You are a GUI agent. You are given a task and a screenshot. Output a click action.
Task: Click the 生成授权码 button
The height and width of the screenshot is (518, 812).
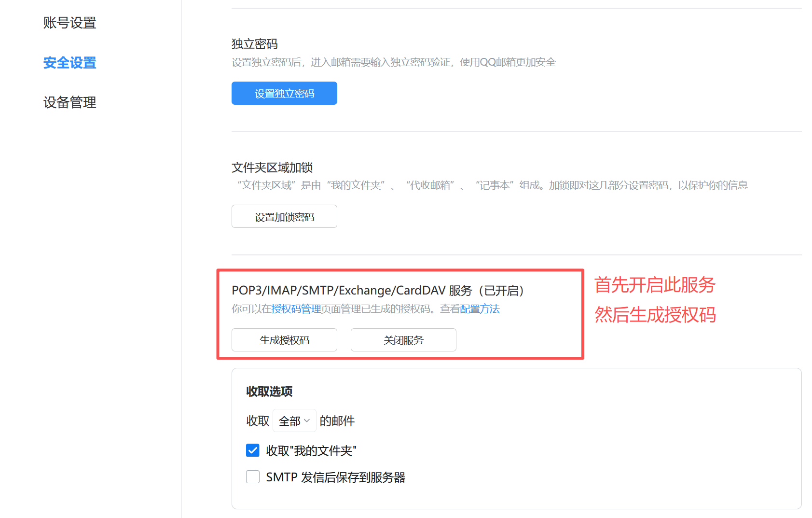coord(284,340)
